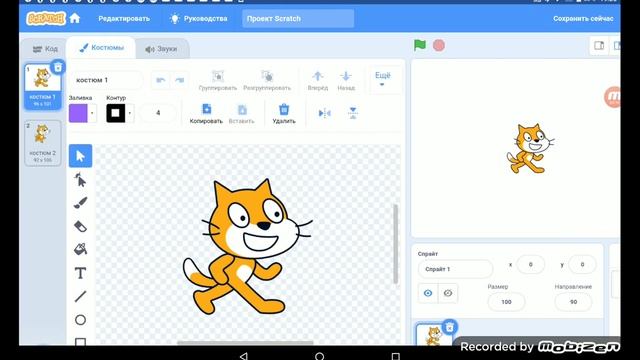This screenshot has height=360, width=640.
Task: Click the black outline color swatch
Action: pos(116,113)
